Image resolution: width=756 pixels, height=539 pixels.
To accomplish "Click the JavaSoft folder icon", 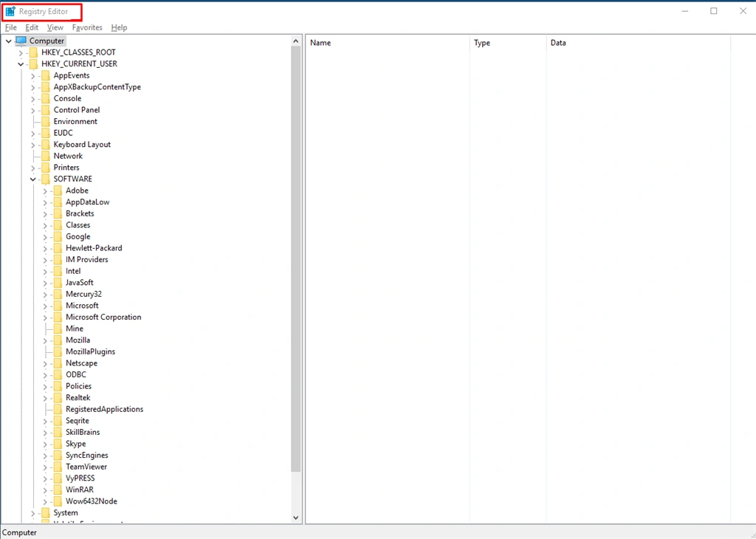I will coord(58,283).
